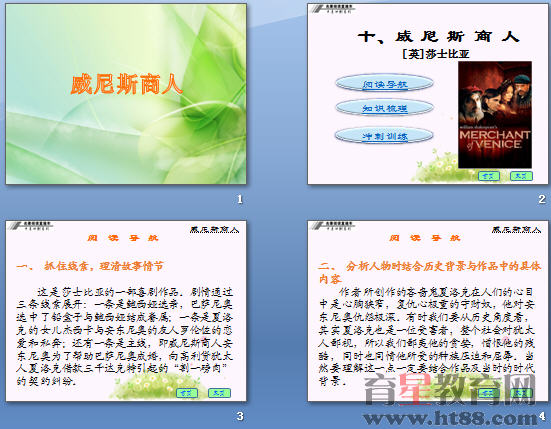Click the logo icon atop slide 4

click(332, 226)
